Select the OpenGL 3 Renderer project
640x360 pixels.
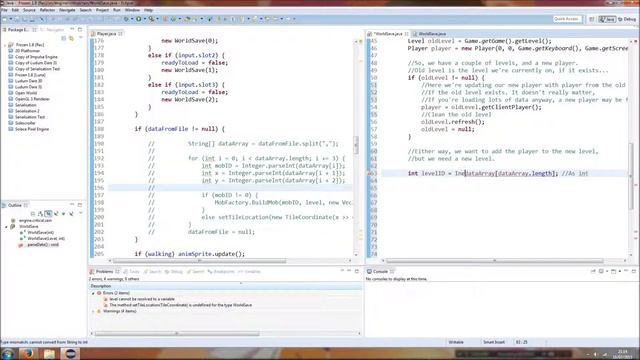point(32,99)
